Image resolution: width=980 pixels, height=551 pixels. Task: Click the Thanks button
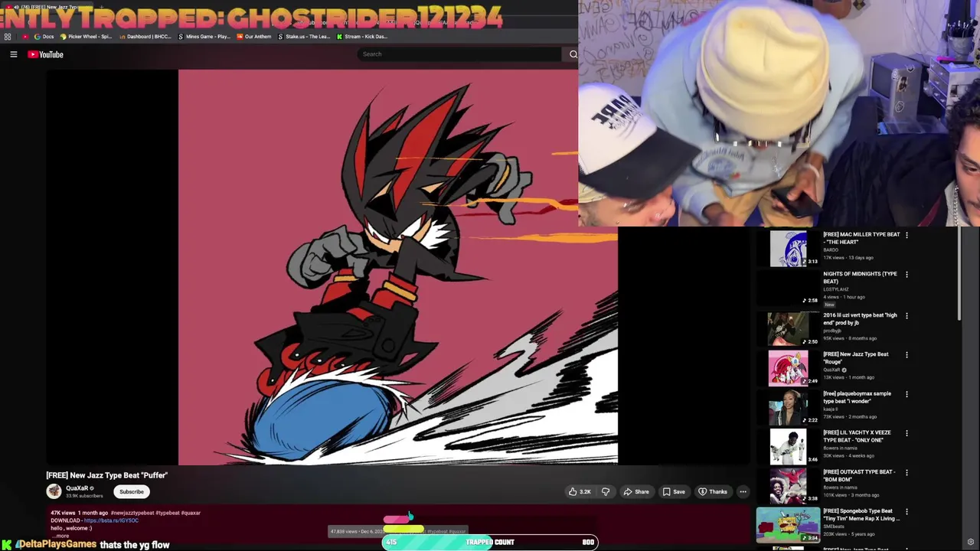click(x=713, y=492)
